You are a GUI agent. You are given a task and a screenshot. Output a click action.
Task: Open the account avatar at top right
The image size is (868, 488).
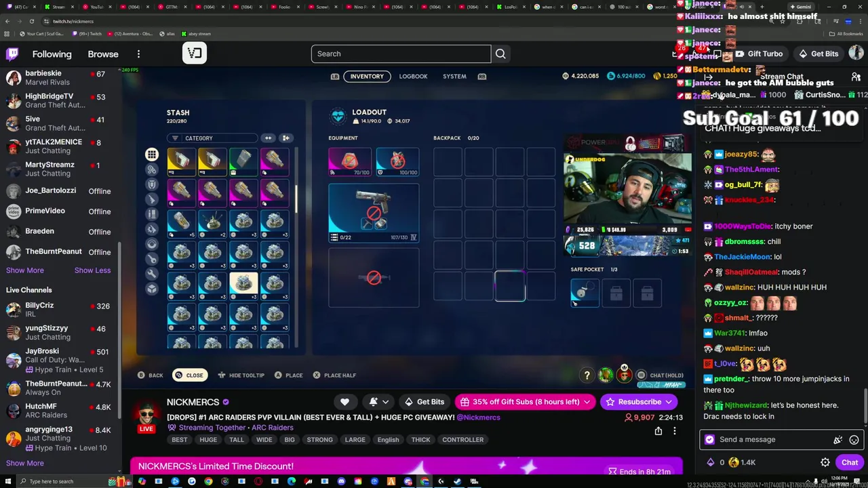(x=856, y=54)
